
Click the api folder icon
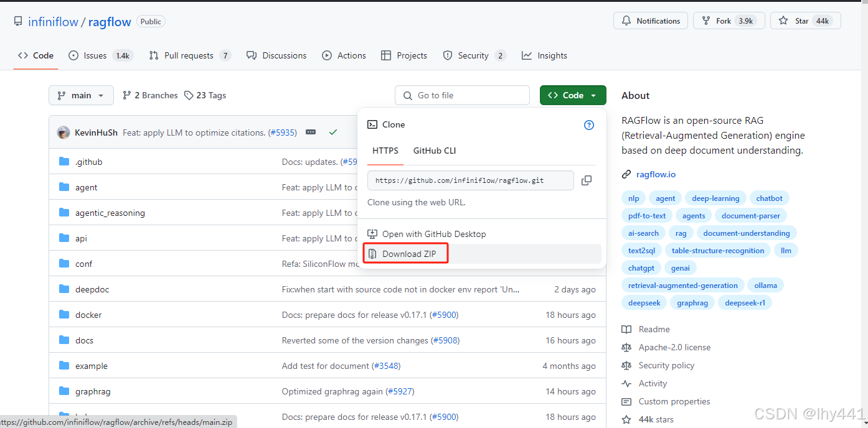64,238
